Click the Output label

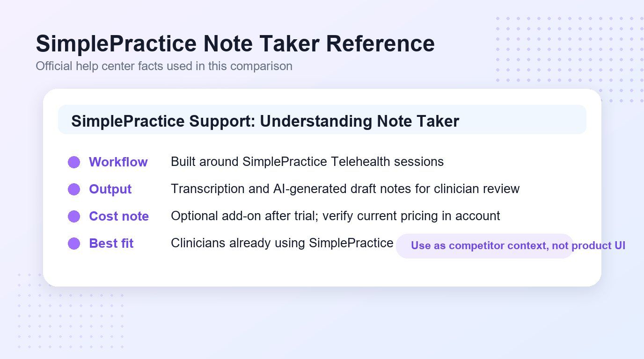[x=110, y=189]
